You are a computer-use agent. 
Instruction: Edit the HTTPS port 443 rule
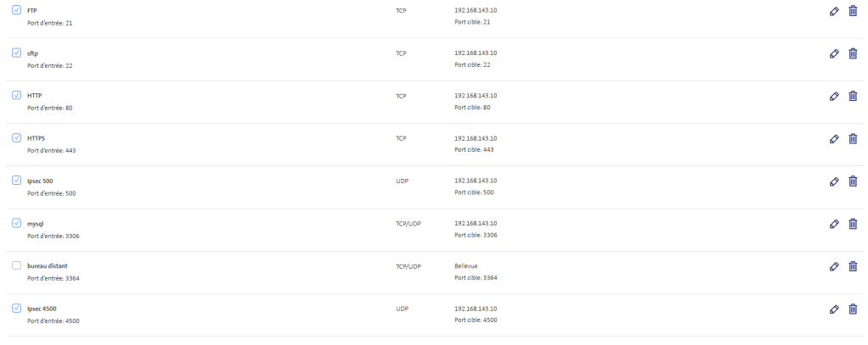[834, 139]
